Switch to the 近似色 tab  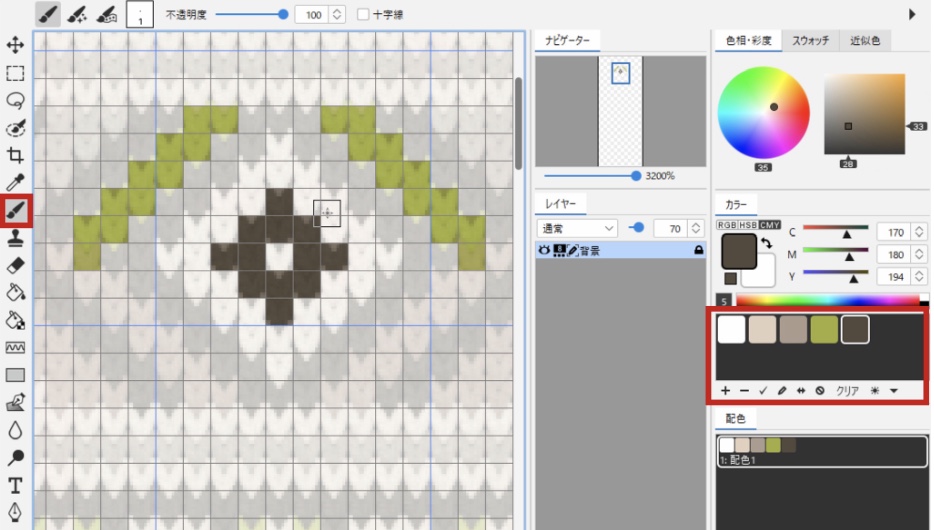[x=865, y=40]
